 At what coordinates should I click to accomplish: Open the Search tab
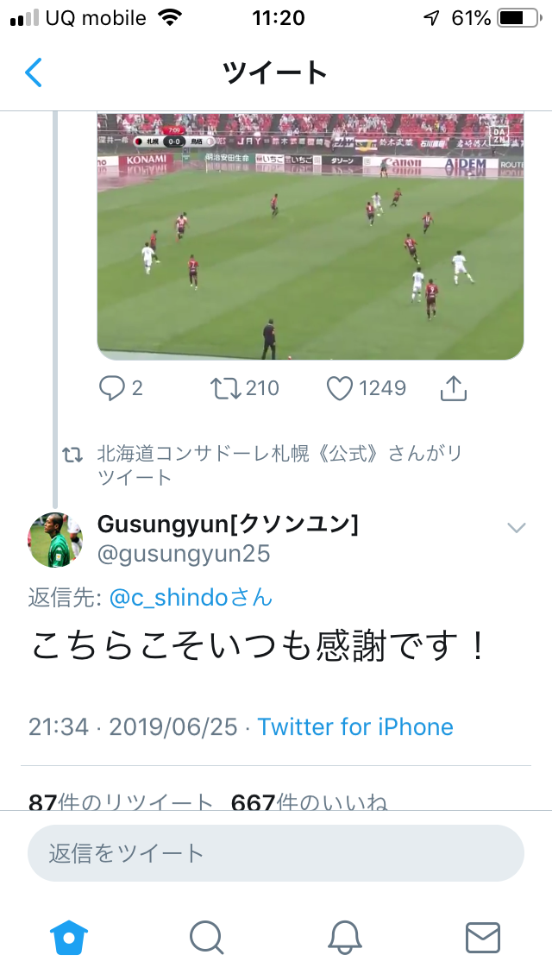(x=207, y=936)
